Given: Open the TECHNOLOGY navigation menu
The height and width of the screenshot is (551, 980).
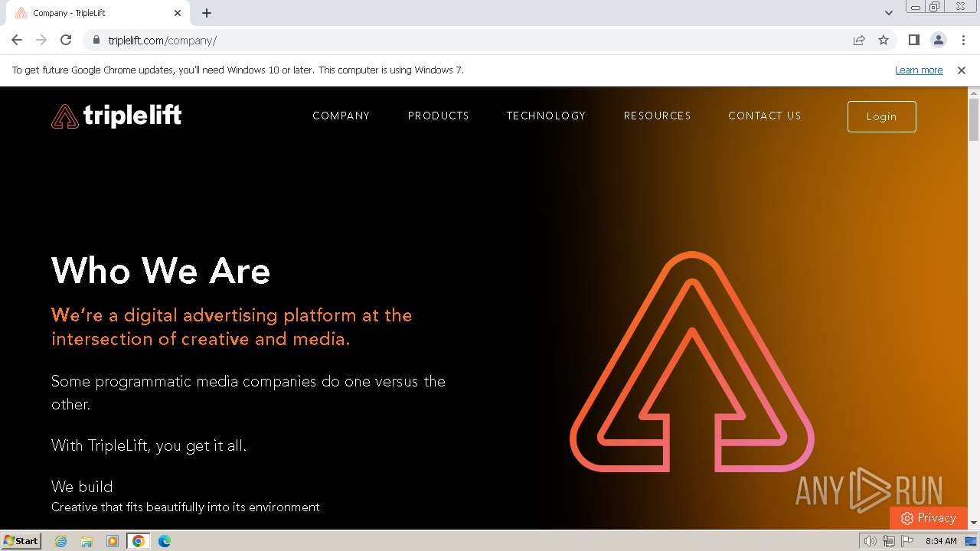Looking at the screenshot, I should (546, 116).
